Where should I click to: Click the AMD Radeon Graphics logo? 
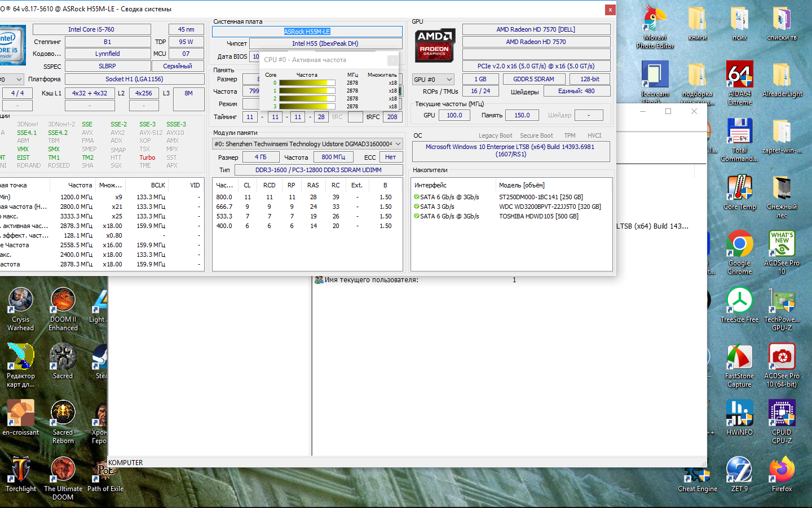pos(435,45)
